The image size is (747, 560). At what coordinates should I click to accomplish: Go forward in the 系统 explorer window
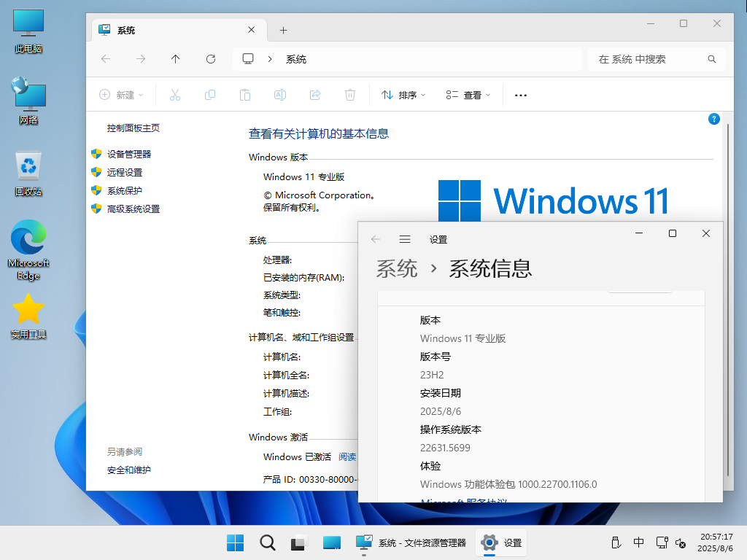point(141,59)
